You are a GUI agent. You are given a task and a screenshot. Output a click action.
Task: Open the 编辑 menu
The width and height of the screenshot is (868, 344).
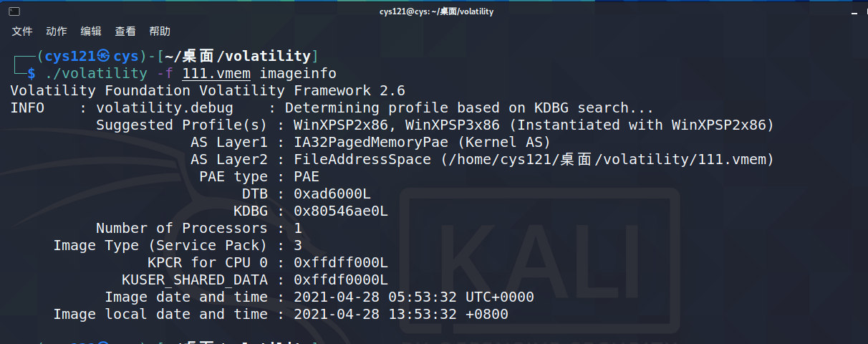click(91, 32)
